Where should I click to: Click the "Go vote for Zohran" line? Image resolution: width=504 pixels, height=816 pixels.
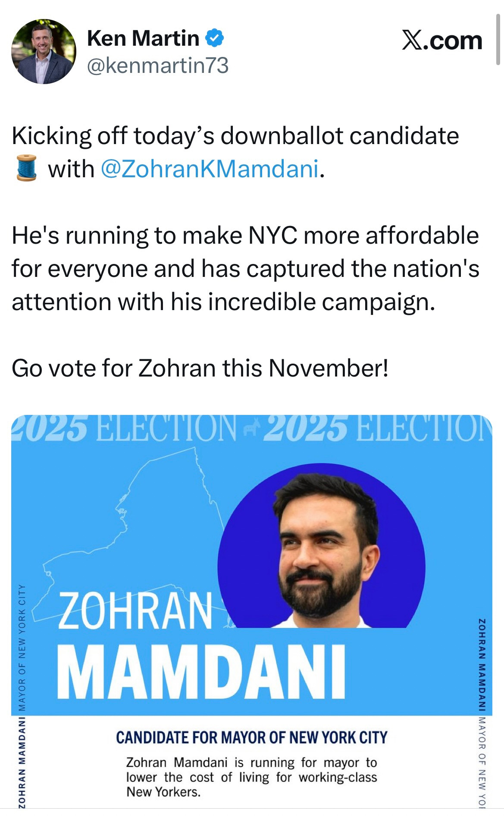pyautogui.click(x=200, y=368)
